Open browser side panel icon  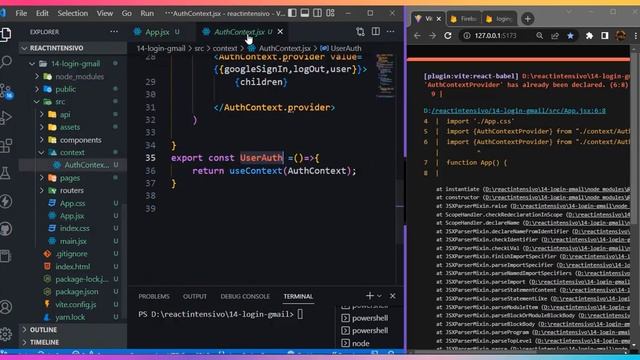click(605, 36)
